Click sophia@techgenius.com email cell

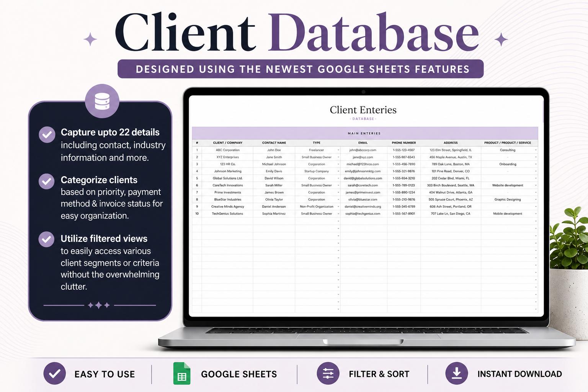[x=363, y=214]
